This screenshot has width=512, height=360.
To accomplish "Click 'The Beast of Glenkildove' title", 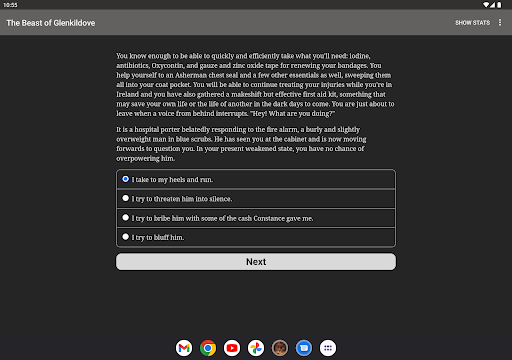I will tap(51, 23).
